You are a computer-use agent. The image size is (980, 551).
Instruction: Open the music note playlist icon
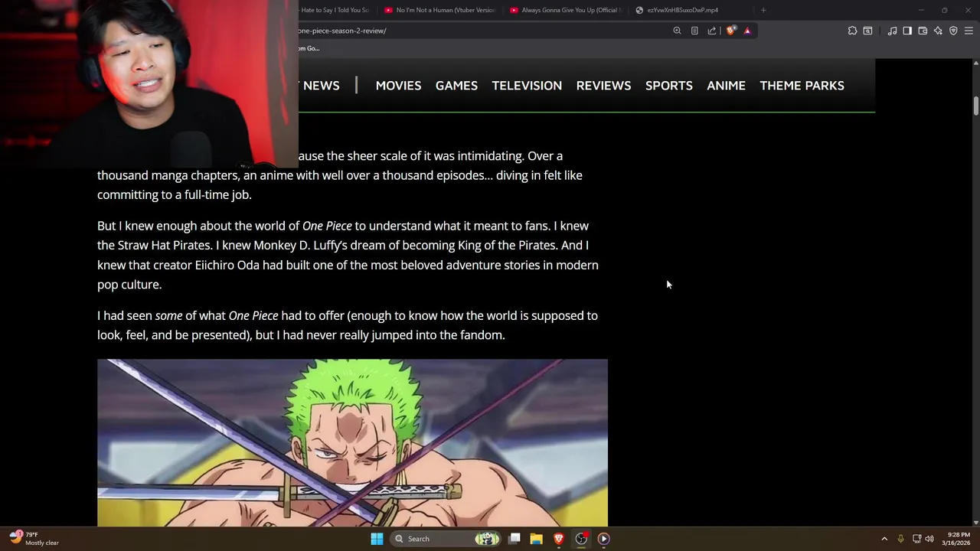click(892, 31)
